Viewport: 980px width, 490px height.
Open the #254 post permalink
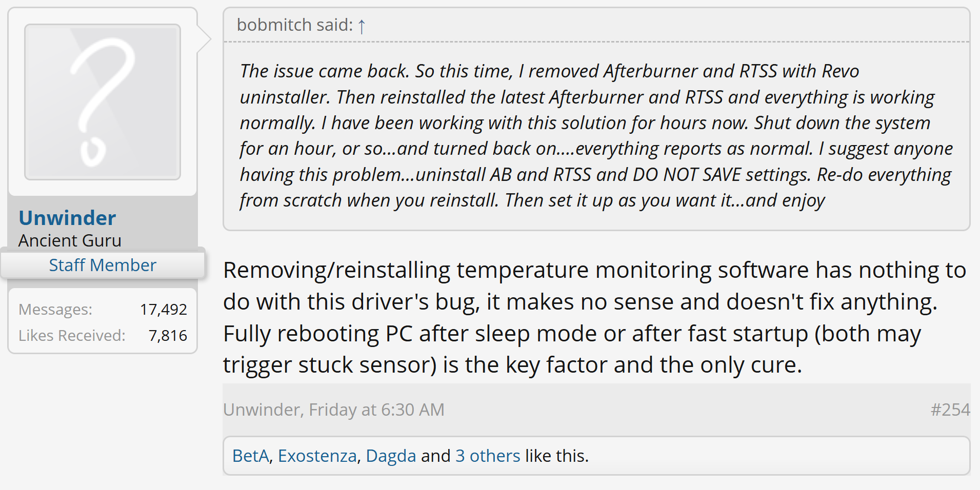[x=950, y=410]
